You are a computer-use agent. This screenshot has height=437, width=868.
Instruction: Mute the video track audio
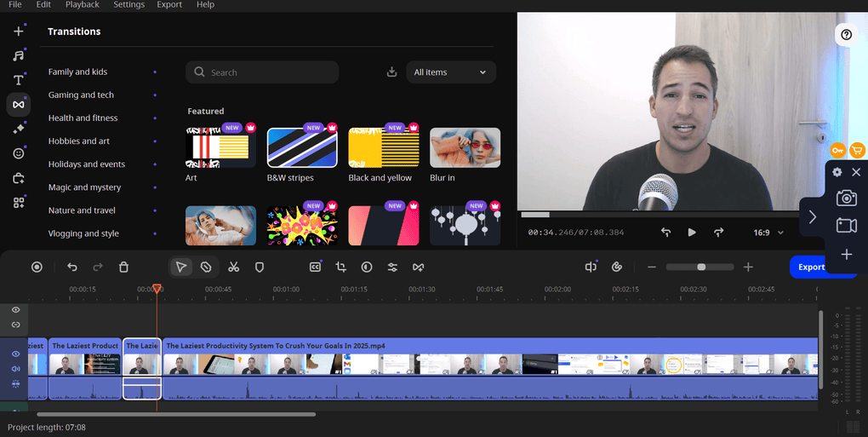pos(15,369)
